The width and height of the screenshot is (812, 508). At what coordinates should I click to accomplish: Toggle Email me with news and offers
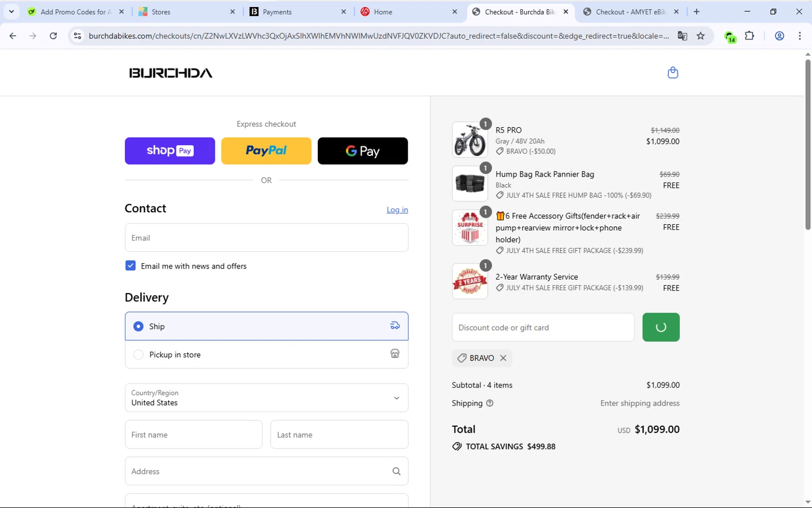tap(130, 265)
